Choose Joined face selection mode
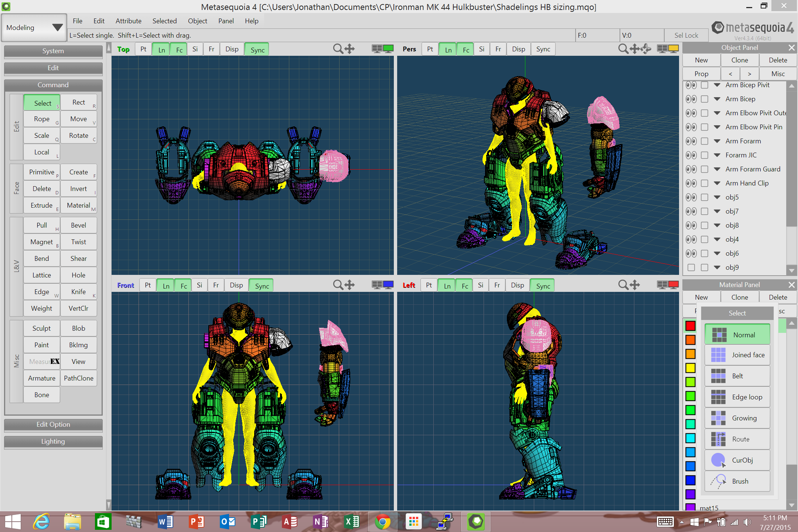The width and height of the screenshot is (798, 532). coord(737,355)
